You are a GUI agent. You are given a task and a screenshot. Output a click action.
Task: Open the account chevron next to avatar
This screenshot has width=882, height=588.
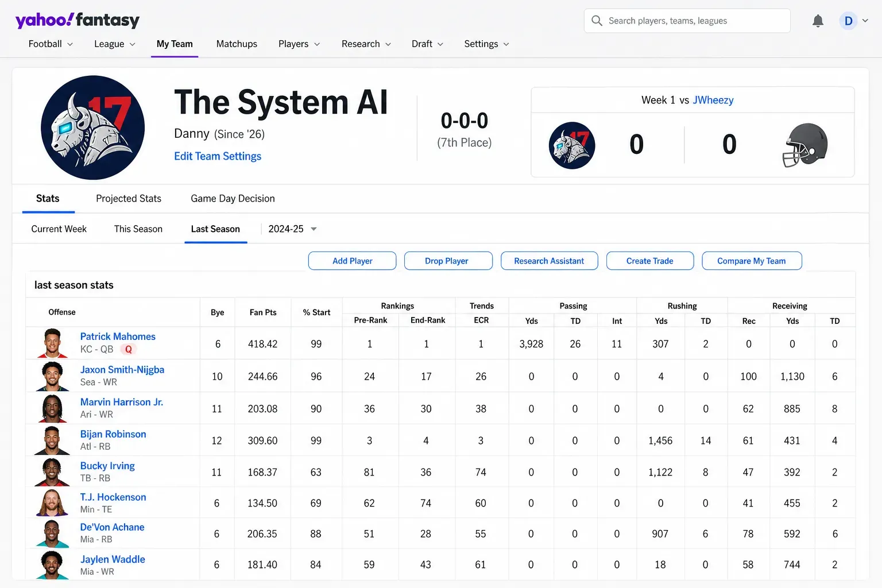pyautogui.click(x=865, y=21)
